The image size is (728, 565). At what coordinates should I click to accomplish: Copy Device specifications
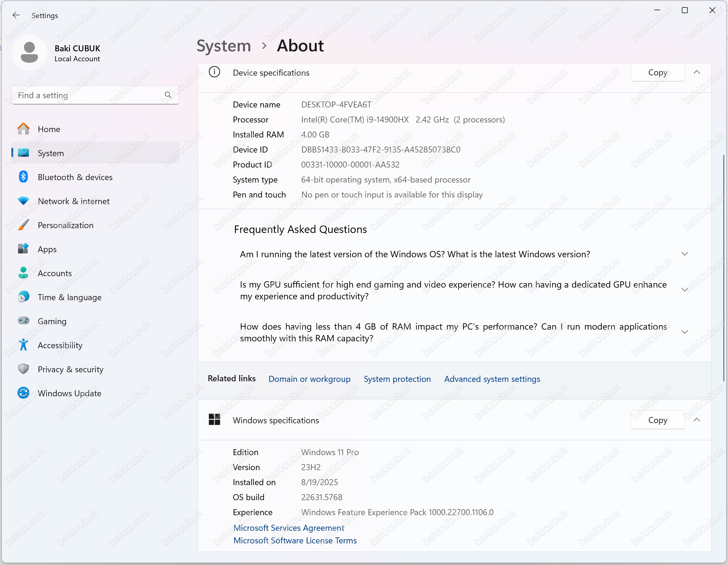click(657, 72)
